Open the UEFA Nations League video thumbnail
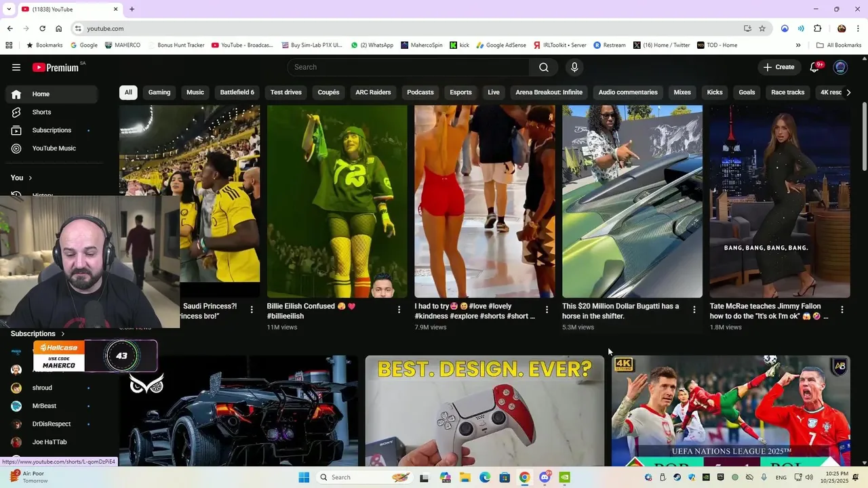Viewport: 868px width, 488px height. pyautogui.click(x=730, y=411)
